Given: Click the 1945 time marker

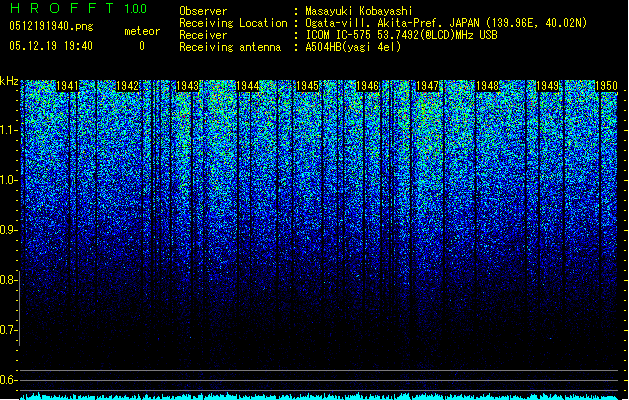Looking at the screenshot, I should 307,86.
